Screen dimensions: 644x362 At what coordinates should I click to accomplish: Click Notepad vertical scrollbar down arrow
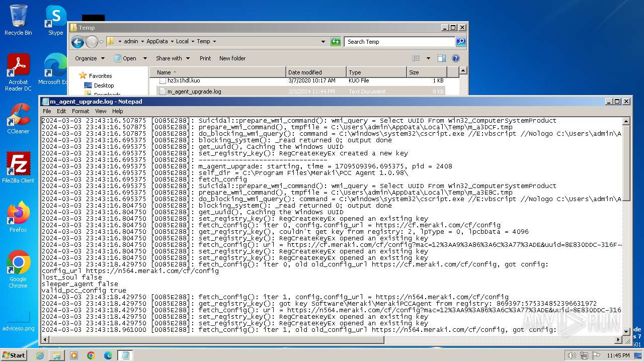[x=626, y=331]
